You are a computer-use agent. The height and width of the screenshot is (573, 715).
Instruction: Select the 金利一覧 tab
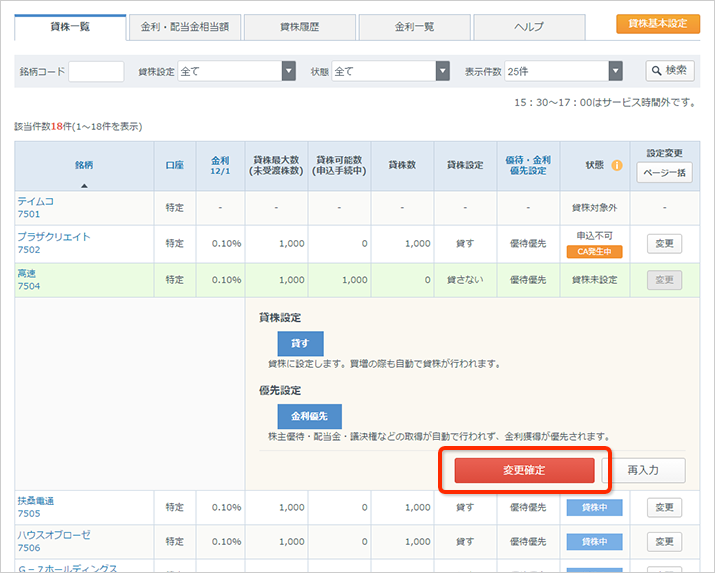click(414, 26)
